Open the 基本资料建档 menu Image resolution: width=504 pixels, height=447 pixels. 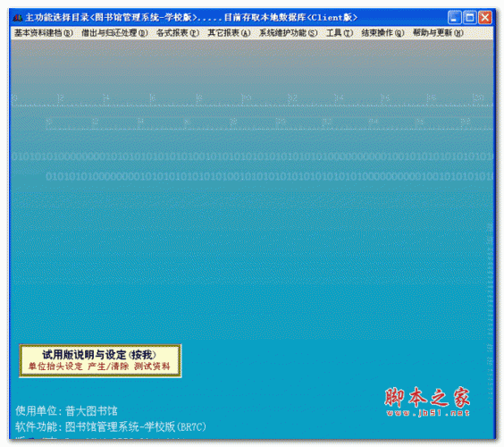[44, 33]
